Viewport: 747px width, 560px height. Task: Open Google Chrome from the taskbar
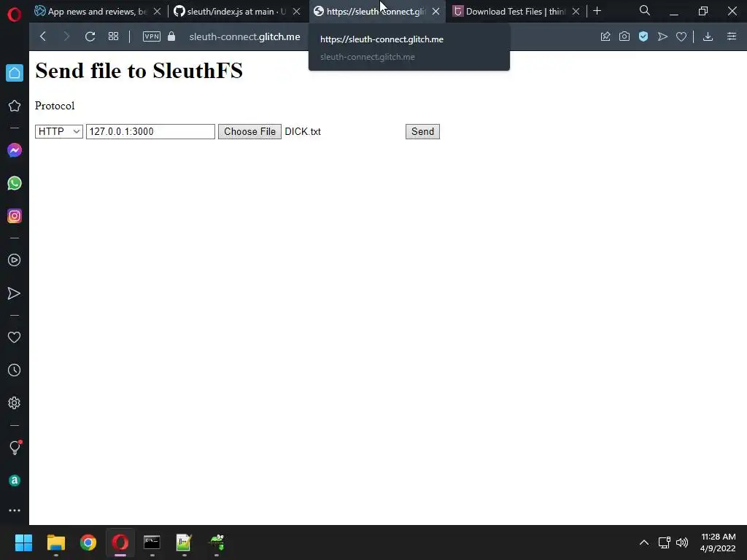click(x=88, y=542)
